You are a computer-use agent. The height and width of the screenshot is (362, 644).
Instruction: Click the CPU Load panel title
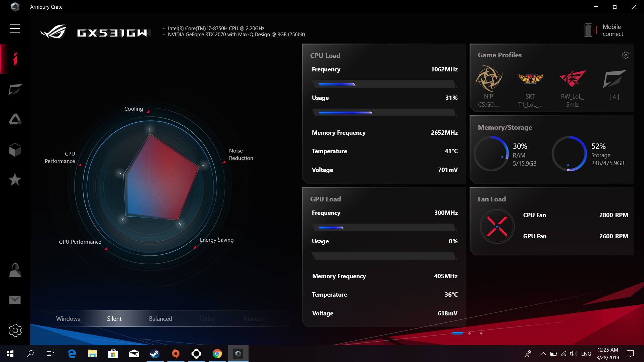point(325,56)
